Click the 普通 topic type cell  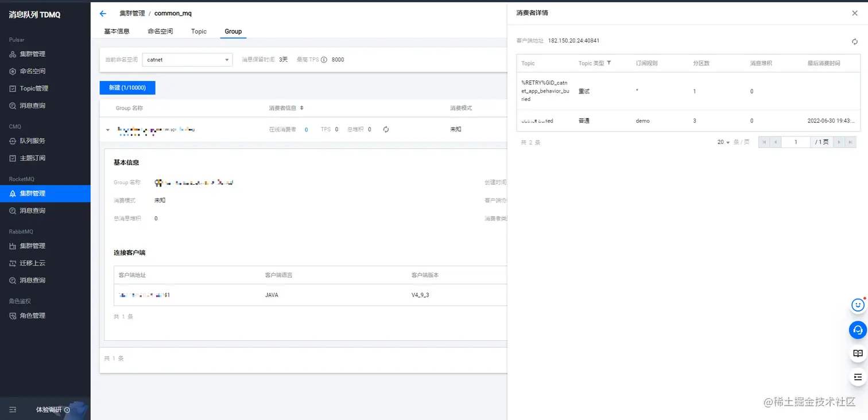(x=584, y=121)
